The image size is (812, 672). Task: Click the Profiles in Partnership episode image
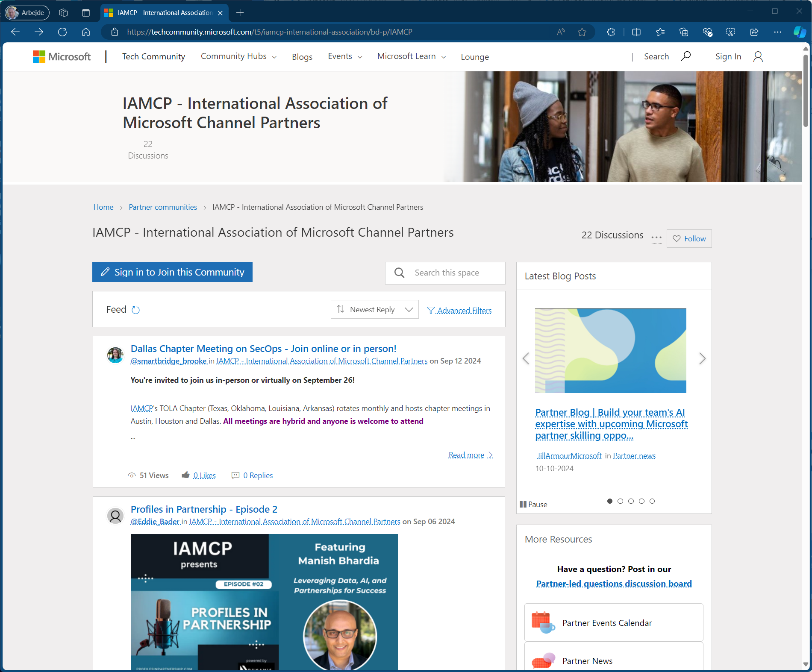264,602
